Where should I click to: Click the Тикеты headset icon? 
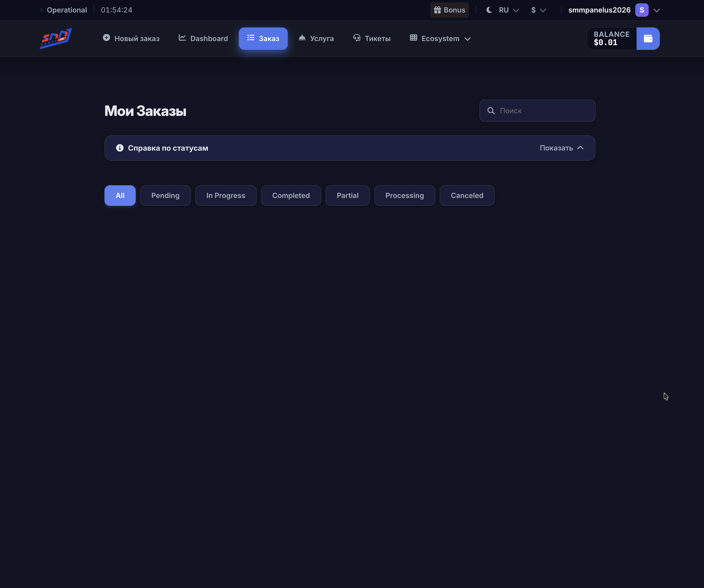(x=357, y=38)
